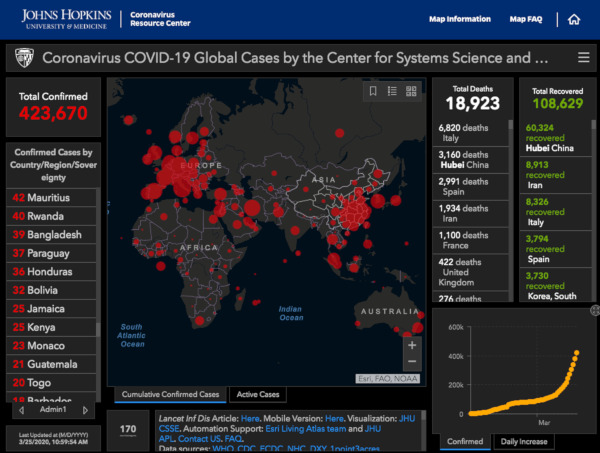This screenshot has height=453, width=600.
Task: Click 60,324 recovered Hubei China entry
Action: click(x=556, y=138)
